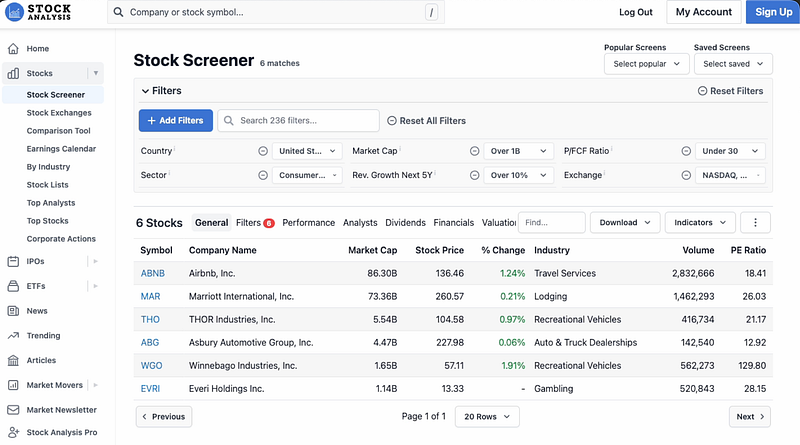The image size is (800, 445).
Task: Open the ABNB ticker link
Action: (153, 273)
